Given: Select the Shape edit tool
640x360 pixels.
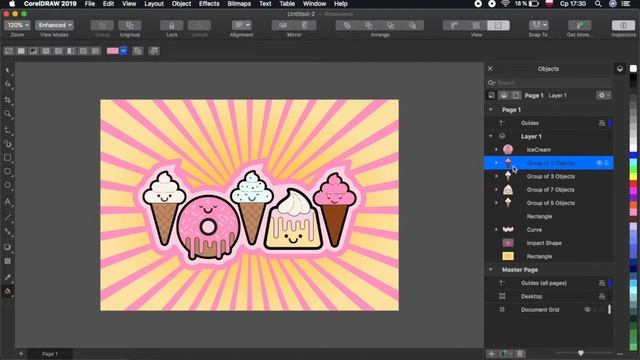Looking at the screenshot, I should pyautogui.click(x=7, y=84).
